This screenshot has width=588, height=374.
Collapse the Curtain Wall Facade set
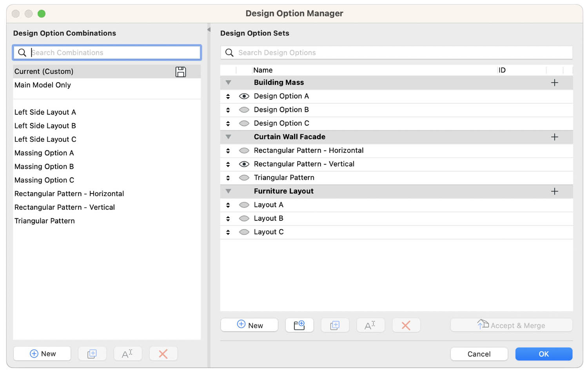229,137
